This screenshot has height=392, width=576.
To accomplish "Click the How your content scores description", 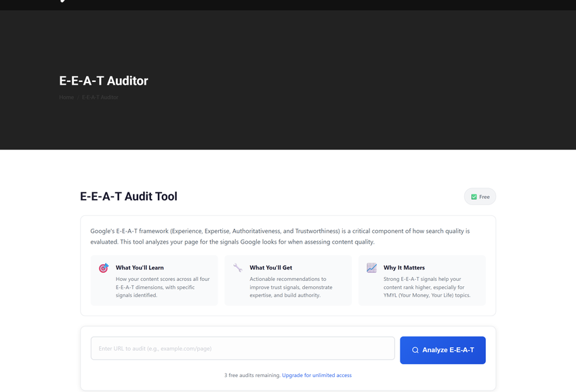I will pos(163,287).
